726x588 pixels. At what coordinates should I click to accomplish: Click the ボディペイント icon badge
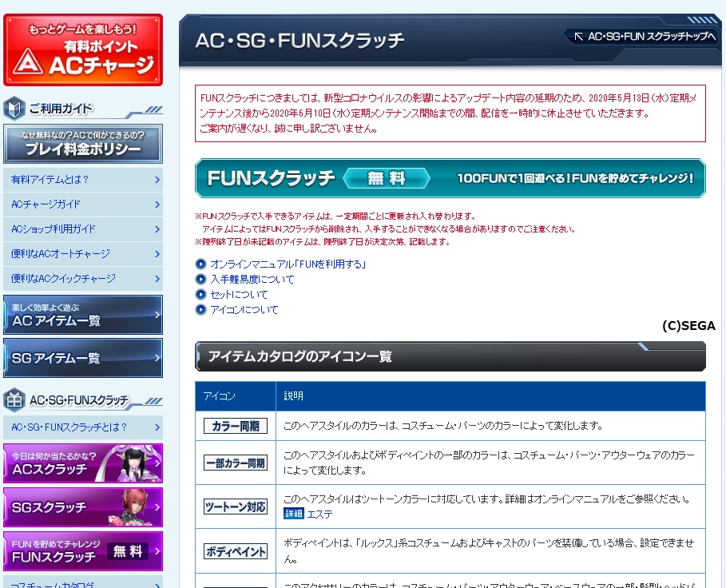[236, 551]
